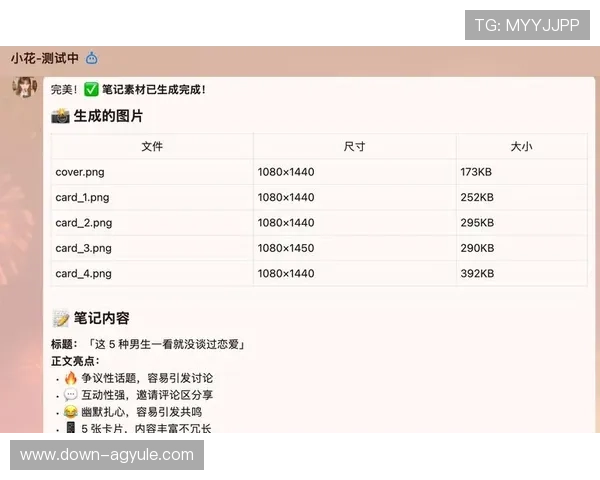The height and width of the screenshot is (480, 600).
Task: Click the 252KB size cell
Action: click(522, 198)
